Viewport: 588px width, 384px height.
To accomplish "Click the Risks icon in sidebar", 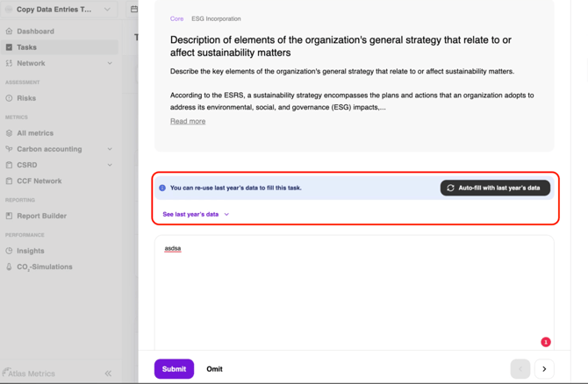I will [x=9, y=98].
